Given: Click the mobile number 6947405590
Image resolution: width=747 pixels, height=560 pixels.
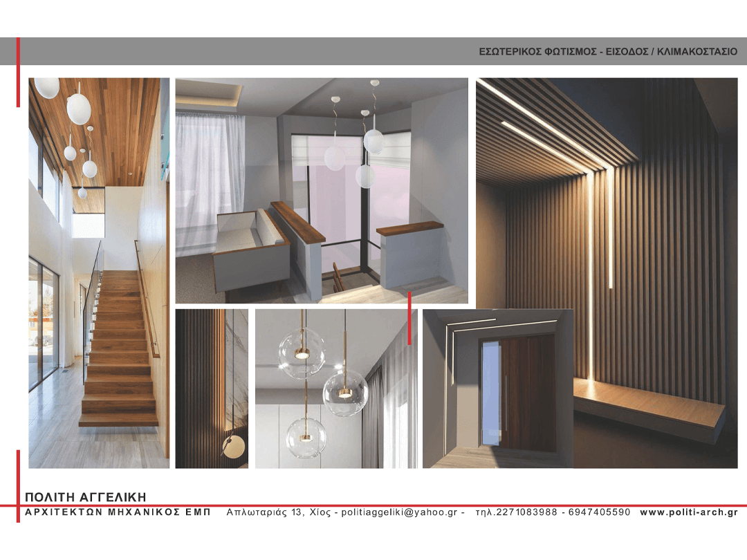Looking at the screenshot, I should point(599,512).
